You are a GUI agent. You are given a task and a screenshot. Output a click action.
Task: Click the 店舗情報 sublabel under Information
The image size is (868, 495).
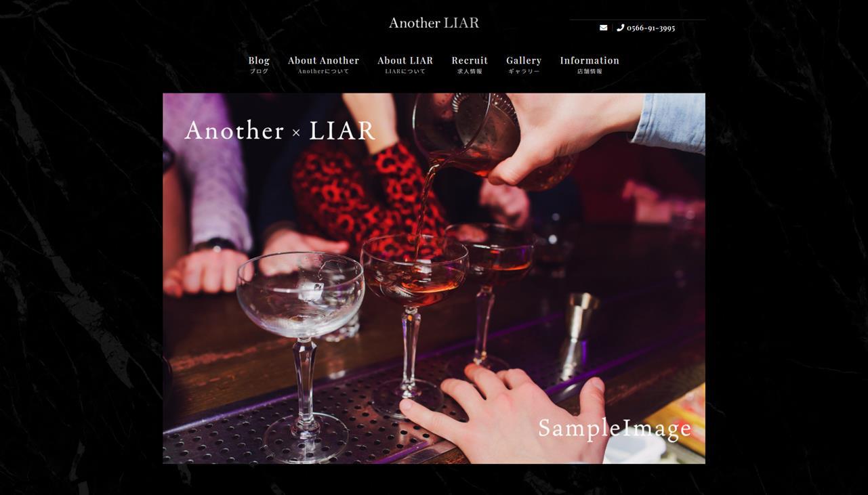(590, 71)
